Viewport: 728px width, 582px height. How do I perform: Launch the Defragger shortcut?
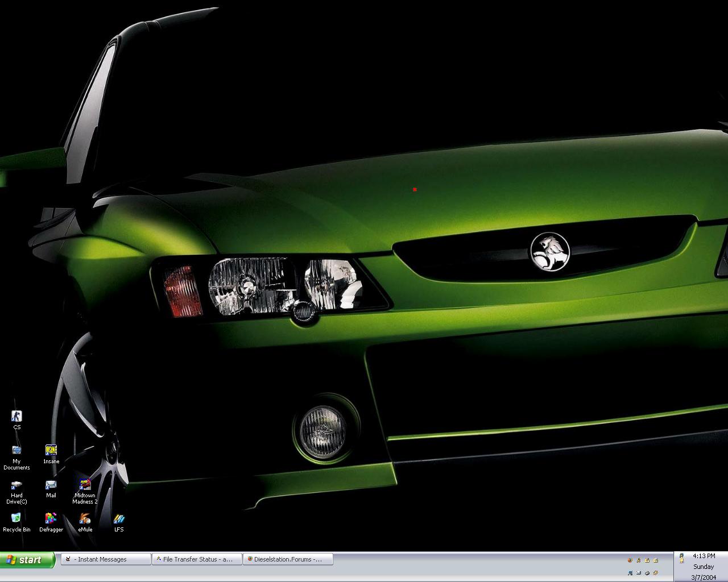tap(51, 519)
